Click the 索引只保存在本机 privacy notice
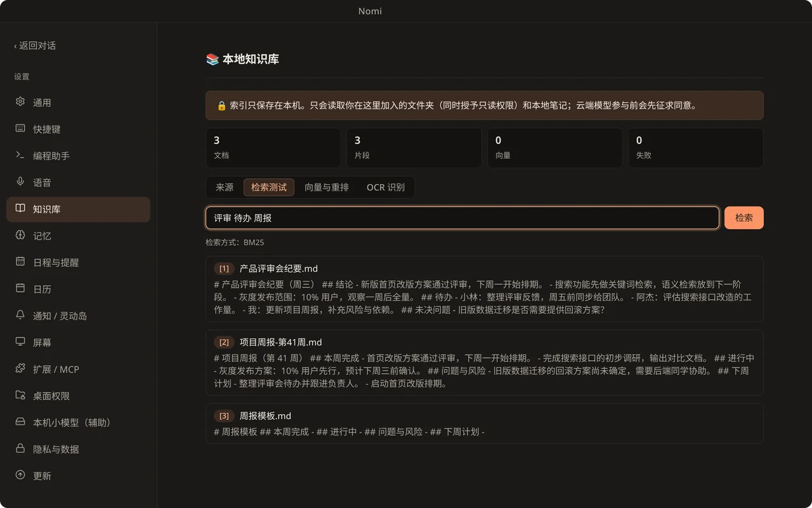Screen dimensions: 812x508 484,105
